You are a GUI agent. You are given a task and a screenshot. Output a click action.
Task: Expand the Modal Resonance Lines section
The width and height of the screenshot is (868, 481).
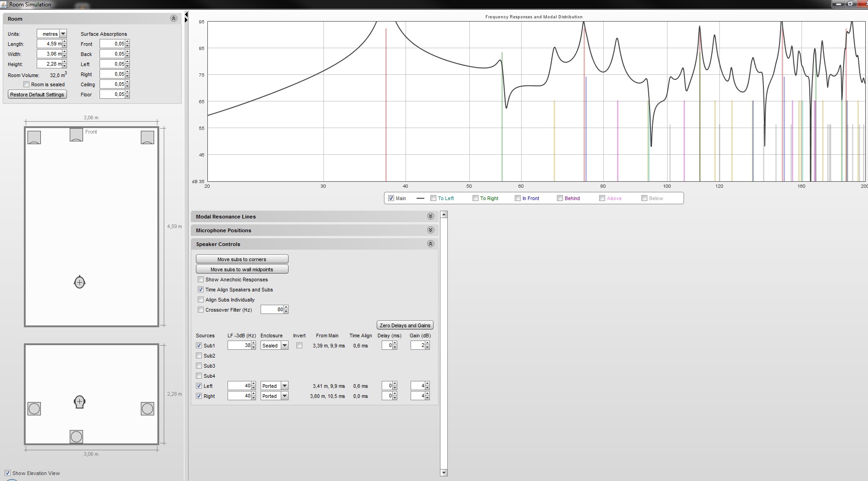[430, 216]
